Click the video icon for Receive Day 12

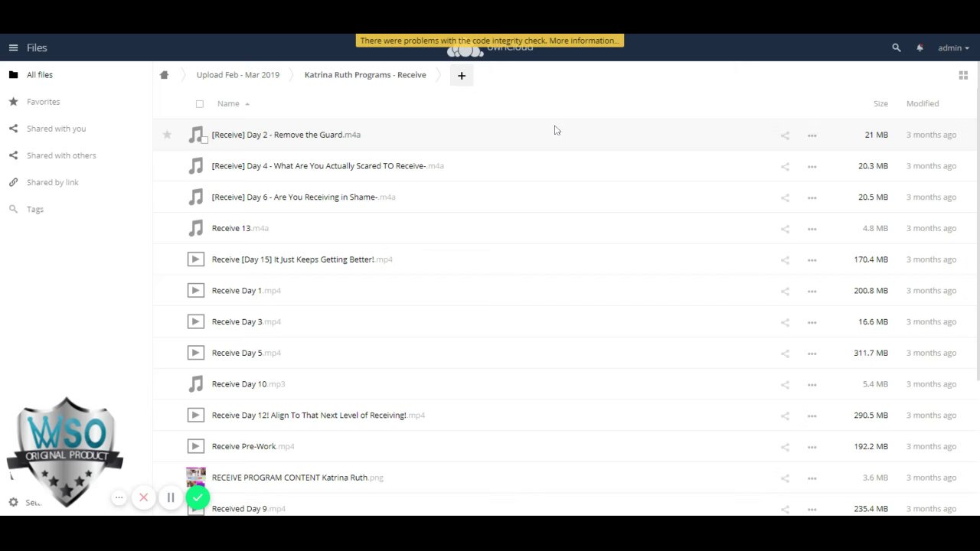[196, 415]
